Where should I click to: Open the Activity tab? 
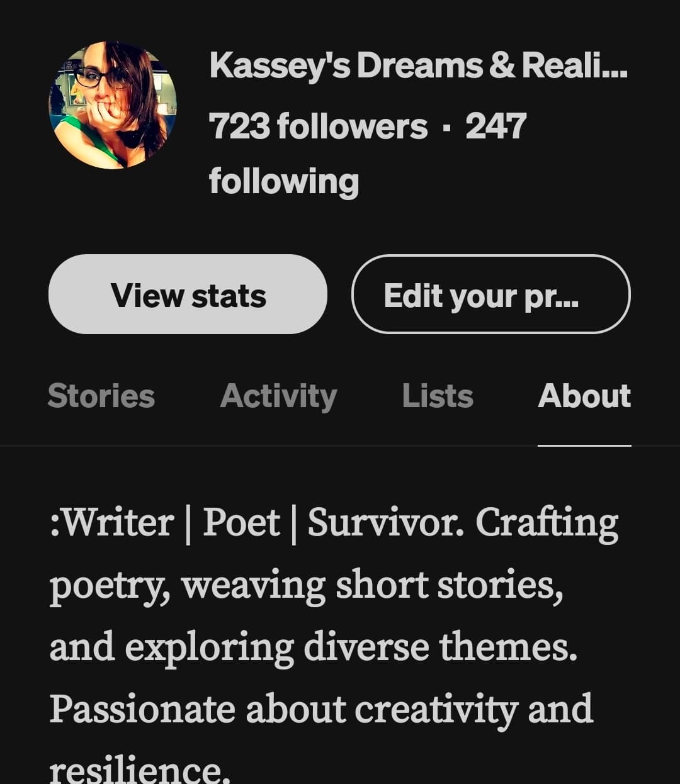[x=278, y=396]
